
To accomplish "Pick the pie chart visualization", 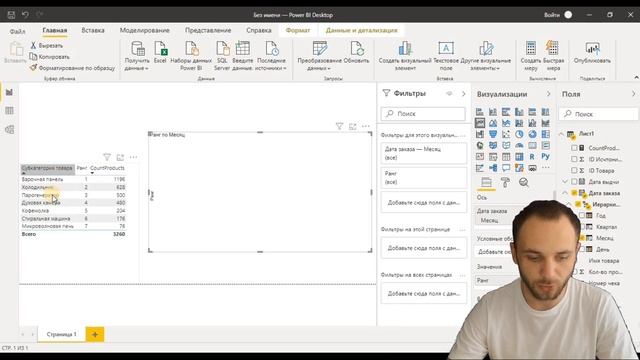I will [519, 134].
